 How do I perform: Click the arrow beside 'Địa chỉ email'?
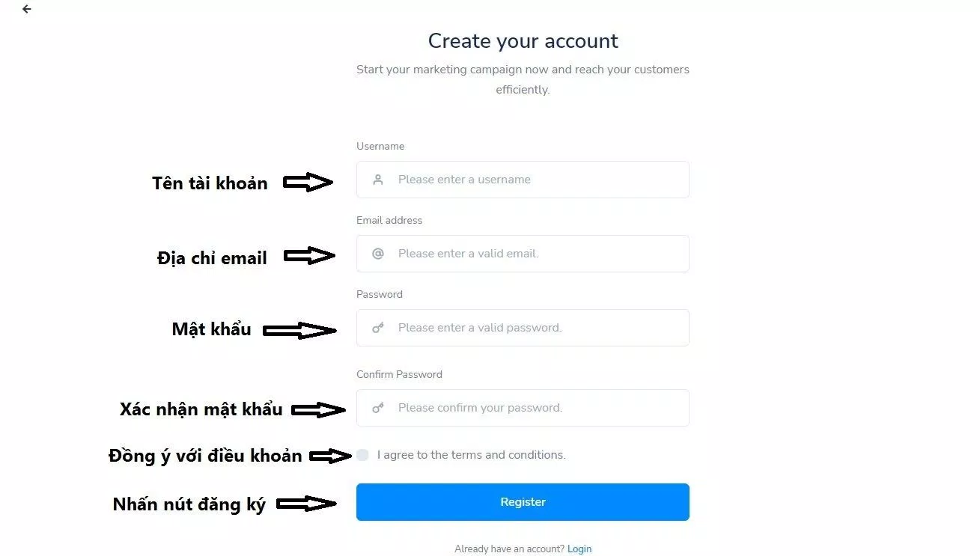tap(309, 256)
